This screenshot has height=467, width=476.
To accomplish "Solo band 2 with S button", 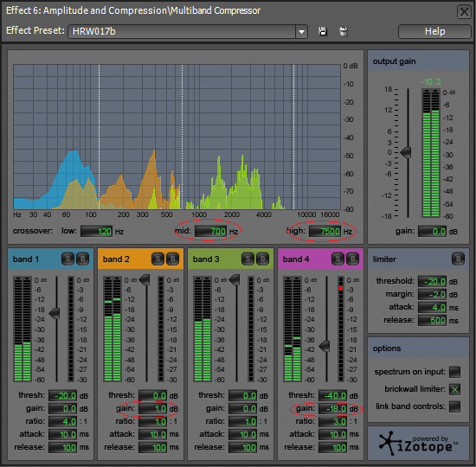I will click(158, 259).
